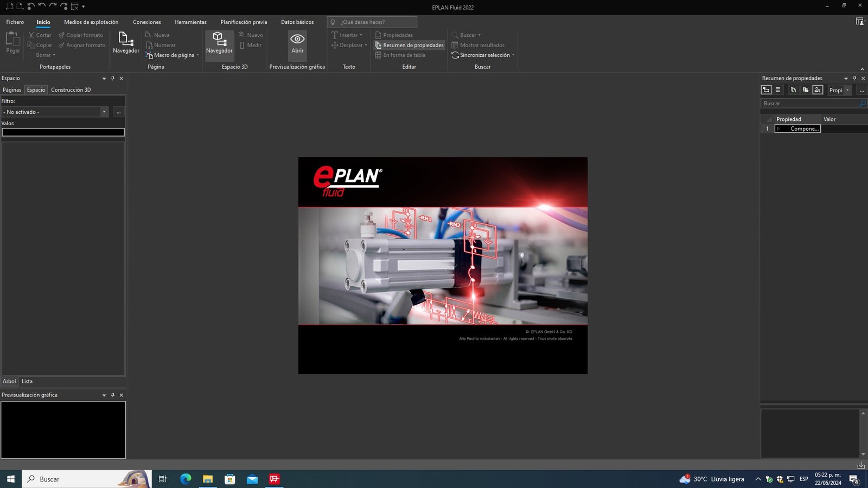Viewport: 868px width, 488px height.
Task: Pin the Previsualización gráfica panel
Action: tap(113, 395)
